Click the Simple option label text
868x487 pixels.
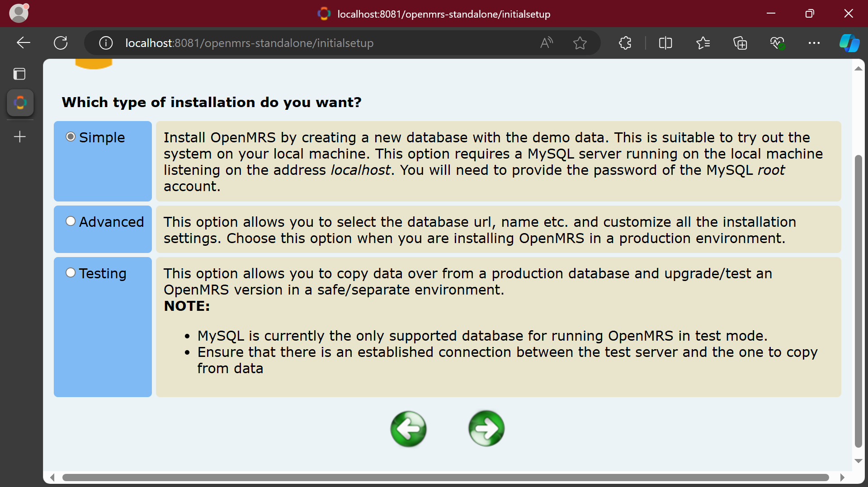(x=102, y=137)
